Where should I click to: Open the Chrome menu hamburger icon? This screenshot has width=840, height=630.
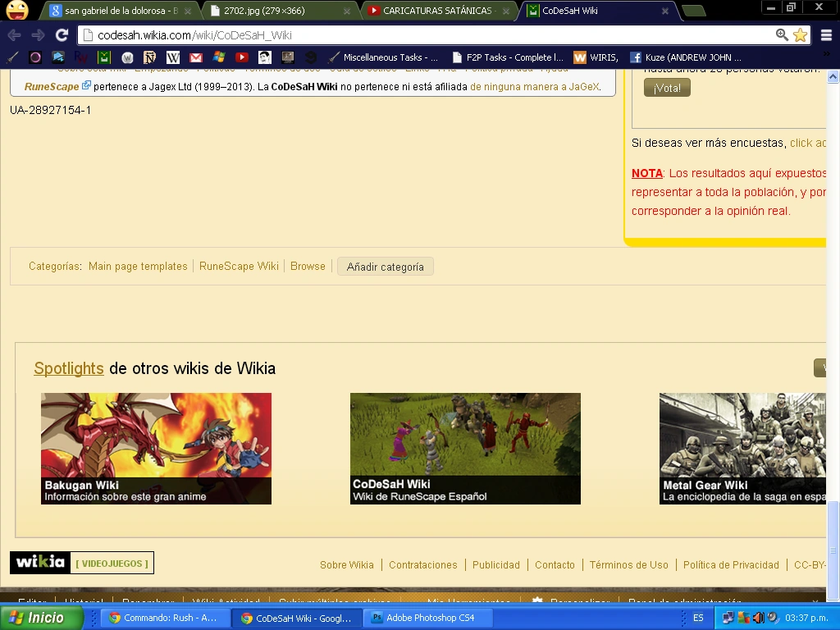827,35
